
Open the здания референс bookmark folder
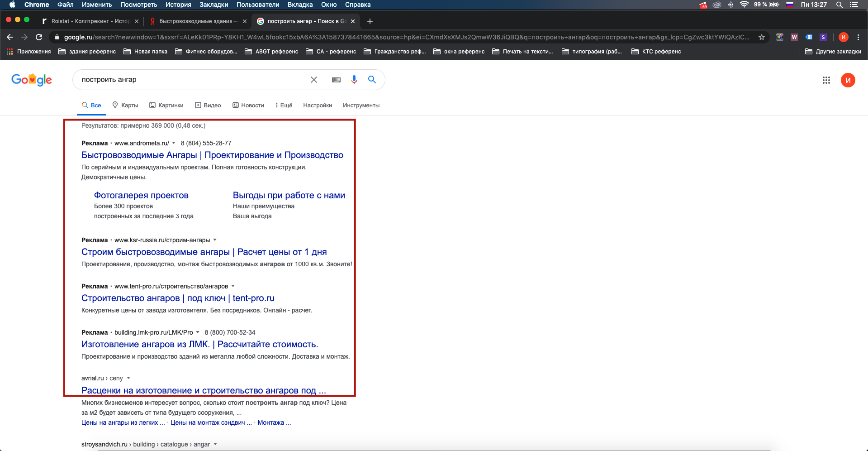click(87, 52)
